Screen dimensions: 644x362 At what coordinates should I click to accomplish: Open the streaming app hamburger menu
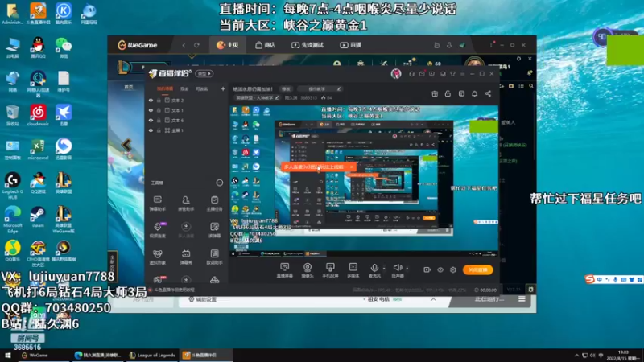462,74
